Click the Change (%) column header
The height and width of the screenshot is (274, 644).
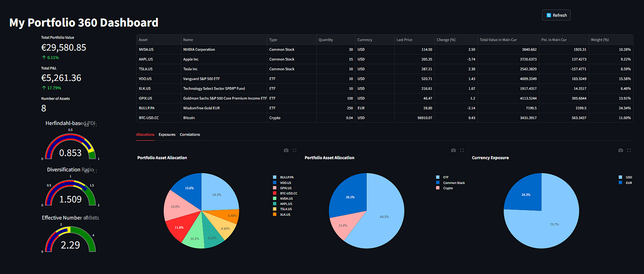(456, 40)
